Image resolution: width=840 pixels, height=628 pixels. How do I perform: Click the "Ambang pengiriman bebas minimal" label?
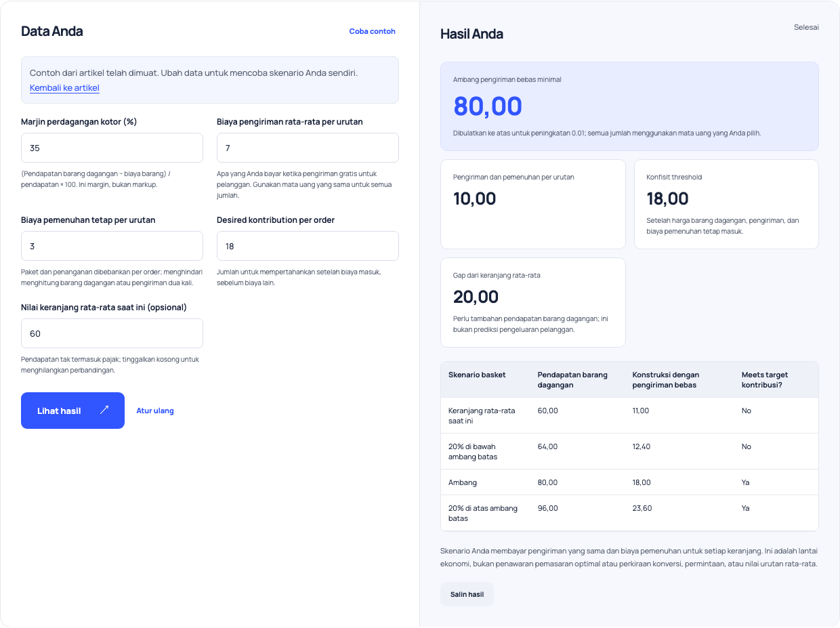pyautogui.click(x=507, y=79)
